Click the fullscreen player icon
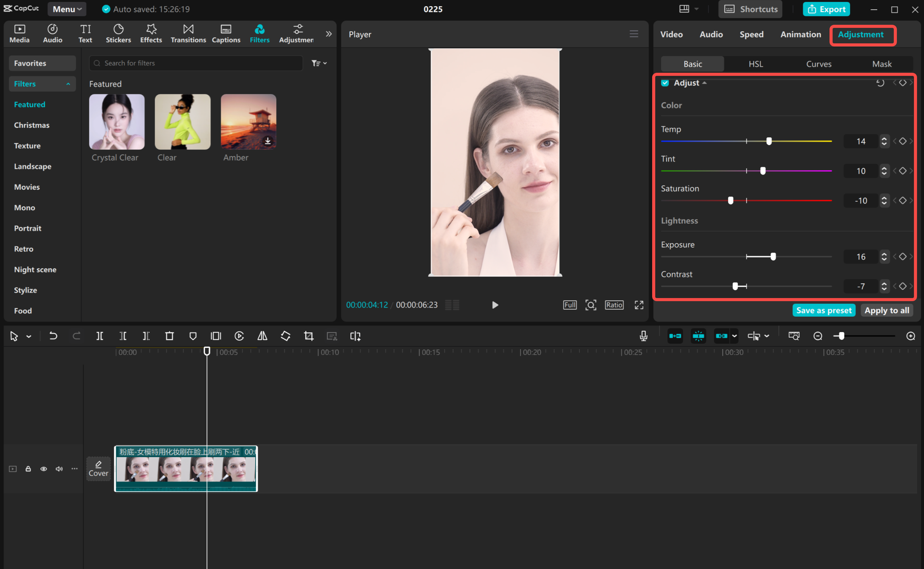924x569 pixels. click(639, 305)
